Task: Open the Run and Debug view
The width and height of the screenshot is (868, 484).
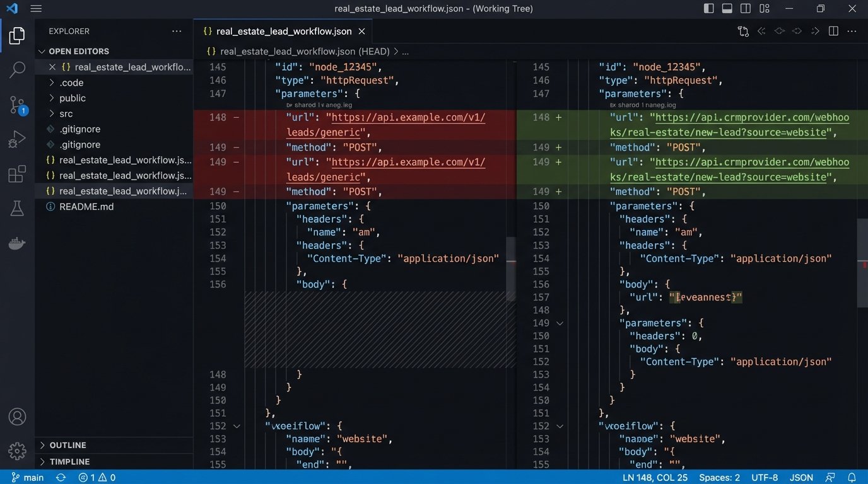Action: (x=17, y=139)
